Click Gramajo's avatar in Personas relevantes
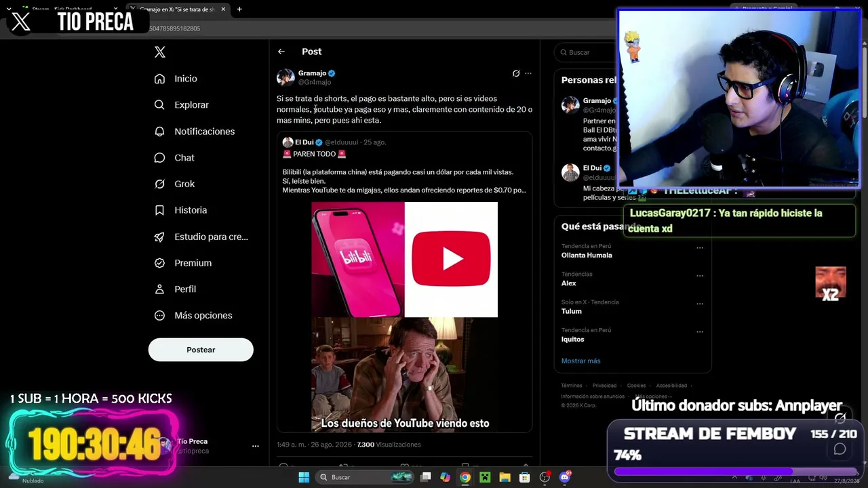 click(570, 105)
